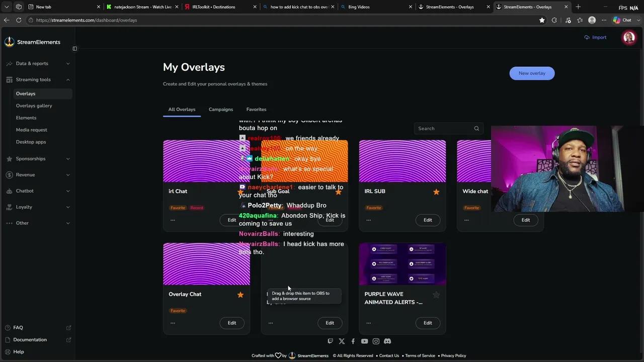The image size is (644, 362).
Task: Click the StreamElements rocket logo
Action: (10, 42)
